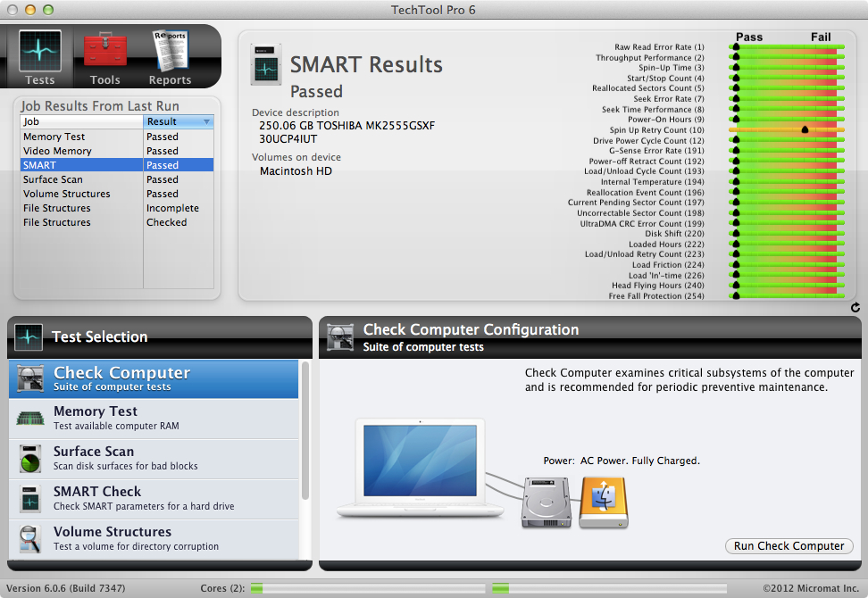Choose Check Computer in Test Selection
This screenshot has height=598, width=868.
point(154,379)
